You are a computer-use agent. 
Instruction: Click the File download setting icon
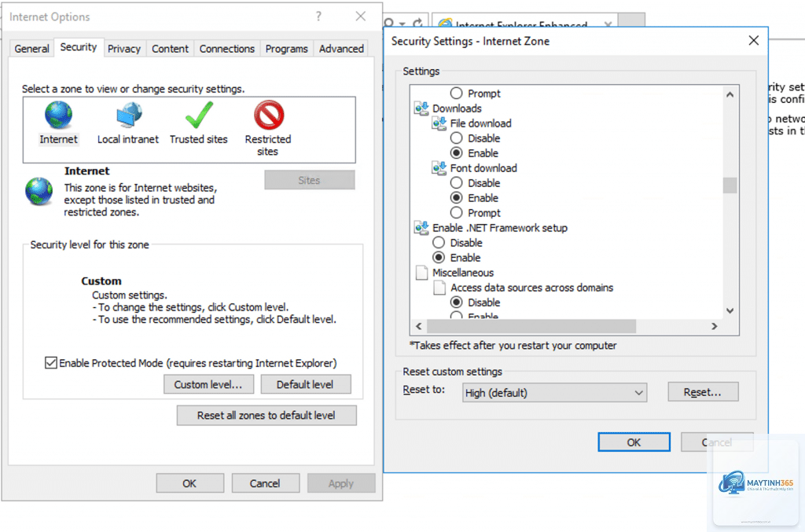tap(439, 123)
